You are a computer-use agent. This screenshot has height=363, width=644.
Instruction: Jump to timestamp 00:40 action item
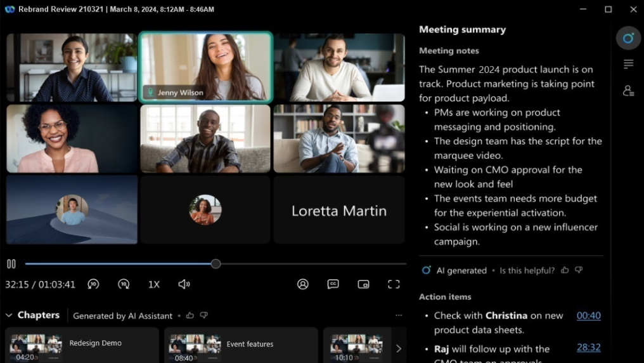588,315
